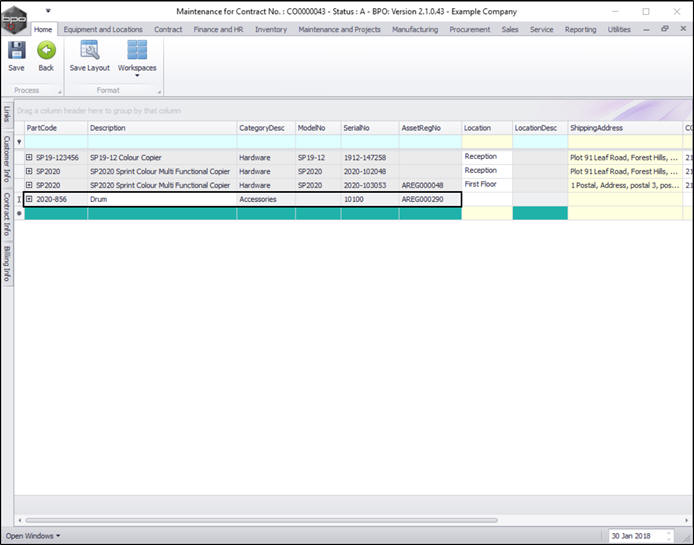The width and height of the screenshot is (694, 545).
Task: Click the date field stepper arrows
Action: [x=670, y=536]
